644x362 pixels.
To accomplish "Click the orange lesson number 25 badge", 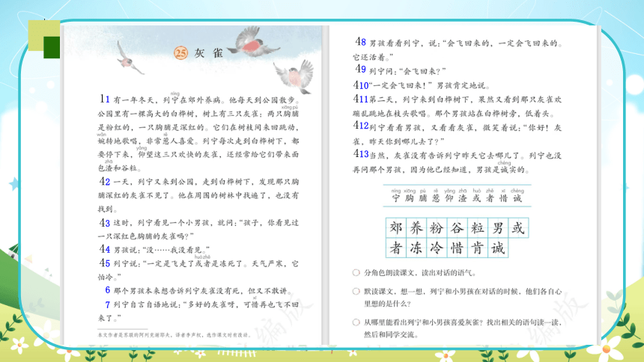I will pyautogui.click(x=180, y=53).
